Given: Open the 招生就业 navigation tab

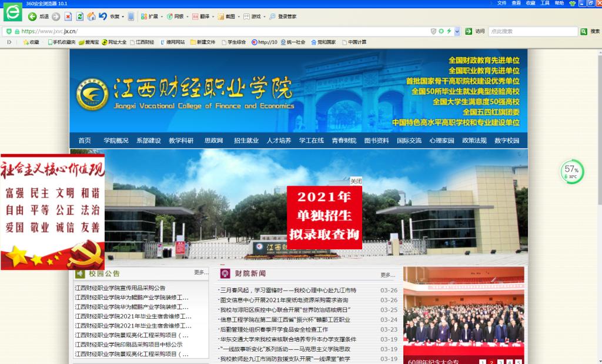Looking at the screenshot, I should [246, 141].
